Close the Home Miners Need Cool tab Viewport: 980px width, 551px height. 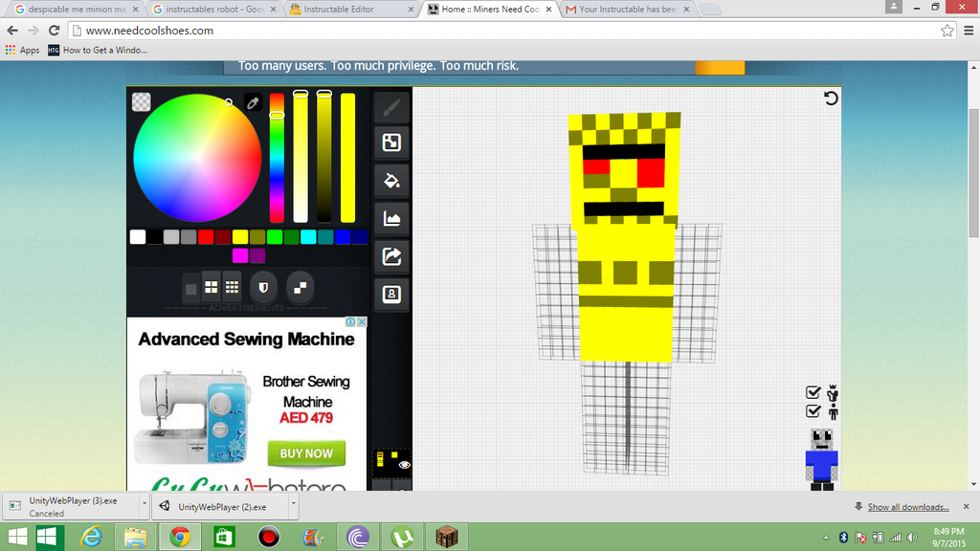tap(548, 10)
